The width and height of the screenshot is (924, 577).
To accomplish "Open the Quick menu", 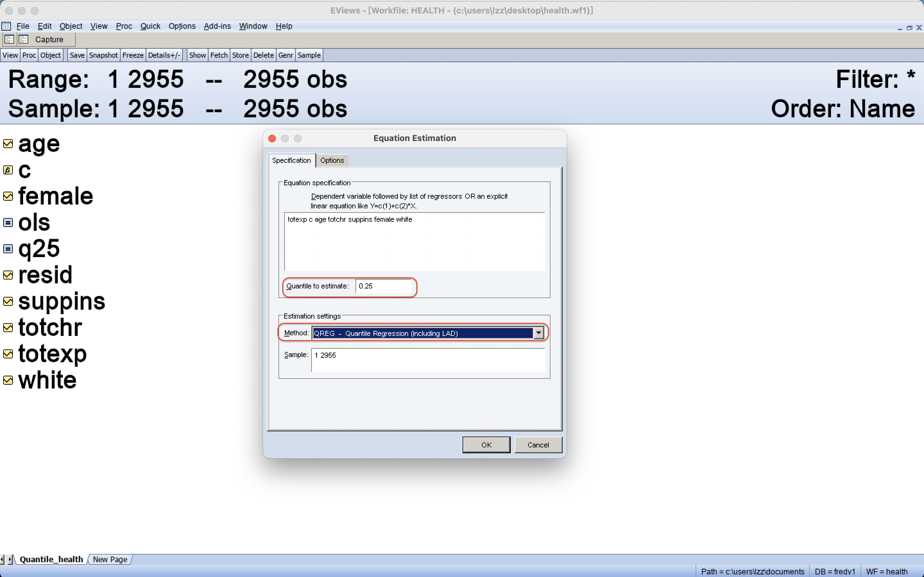I will pyautogui.click(x=150, y=26).
